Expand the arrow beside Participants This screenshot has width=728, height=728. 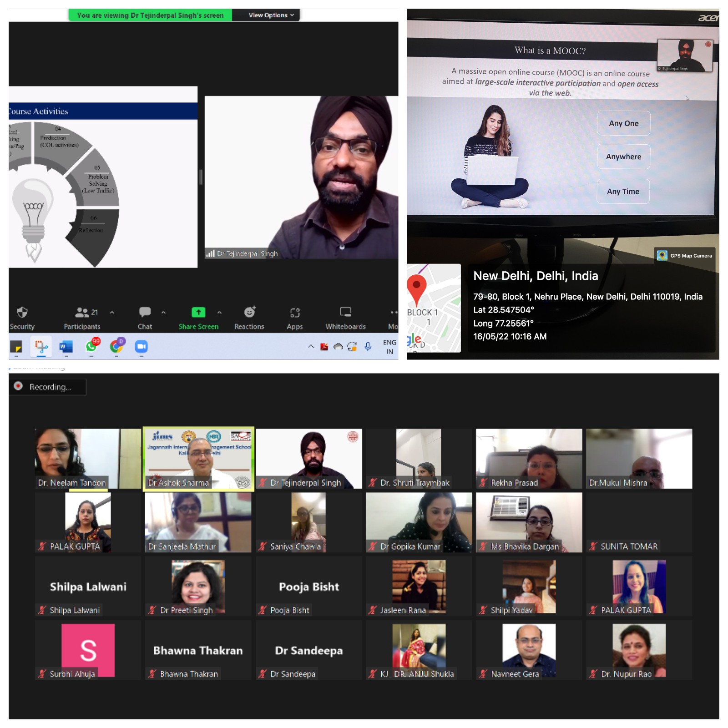(112, 313)
